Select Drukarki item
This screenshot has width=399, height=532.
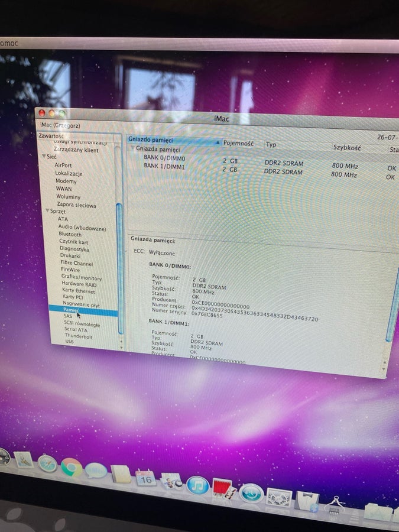coord(70,255)
